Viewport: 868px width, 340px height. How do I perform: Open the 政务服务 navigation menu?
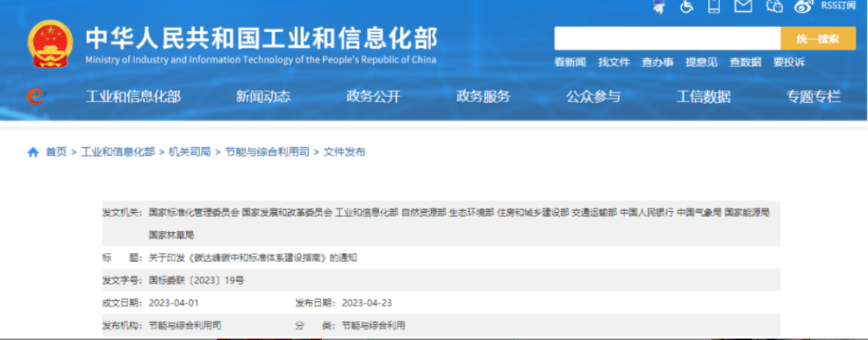(x=483, y=97)
